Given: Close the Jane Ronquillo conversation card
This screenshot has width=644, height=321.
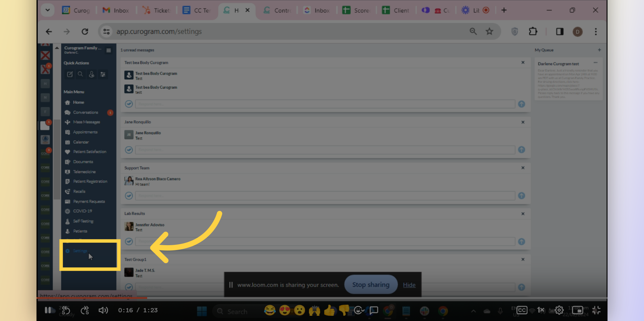Looking at the screenshot, I should 523,122.
